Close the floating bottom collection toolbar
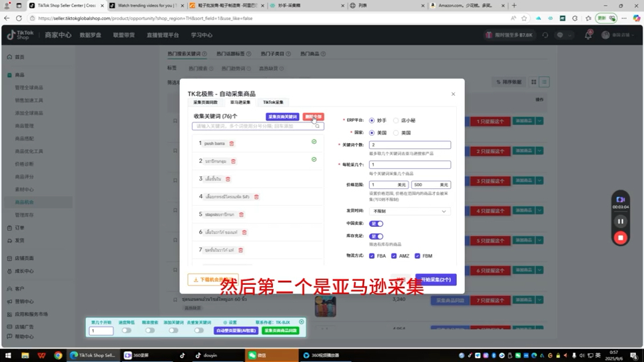644x362 pixels. pos(302,322)
